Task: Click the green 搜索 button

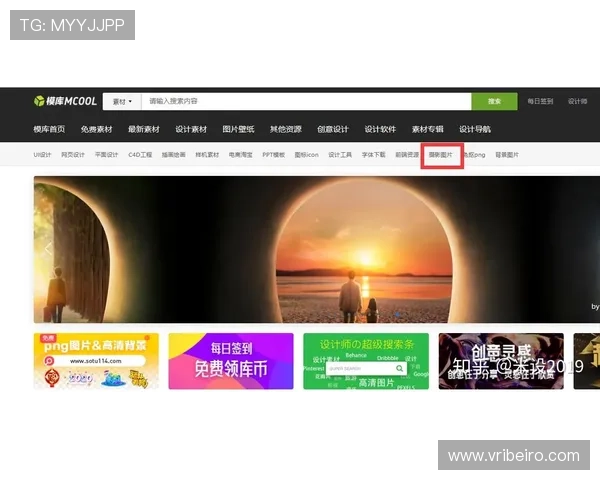Action: [494, 101]
